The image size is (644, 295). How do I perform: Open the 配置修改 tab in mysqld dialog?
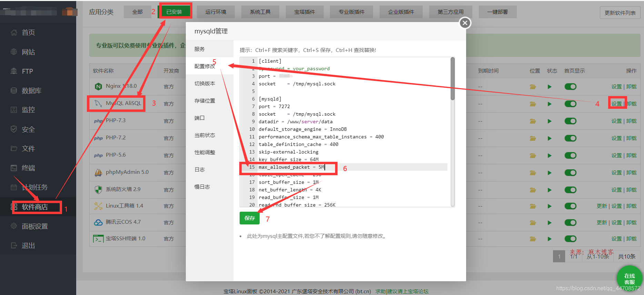210,66
